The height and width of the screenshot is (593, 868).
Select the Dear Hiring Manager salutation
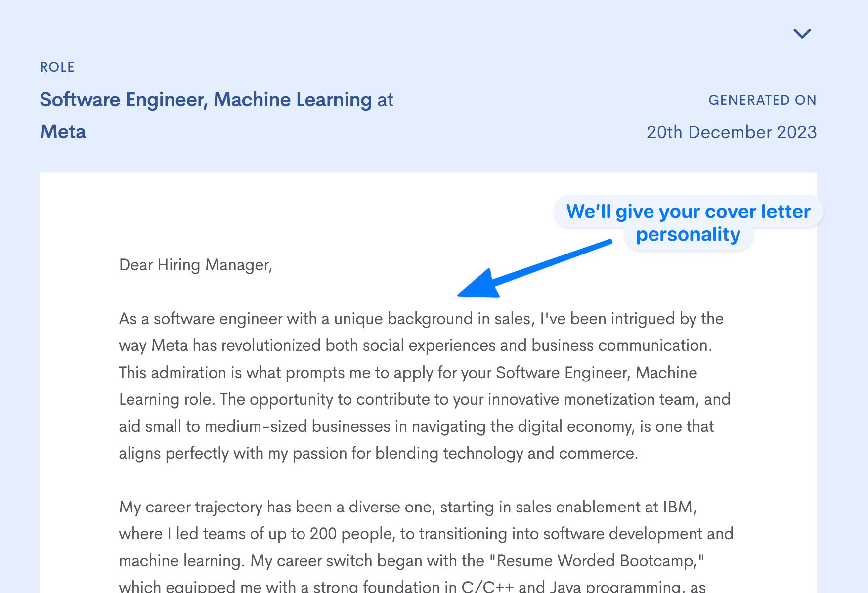(195, 265)
